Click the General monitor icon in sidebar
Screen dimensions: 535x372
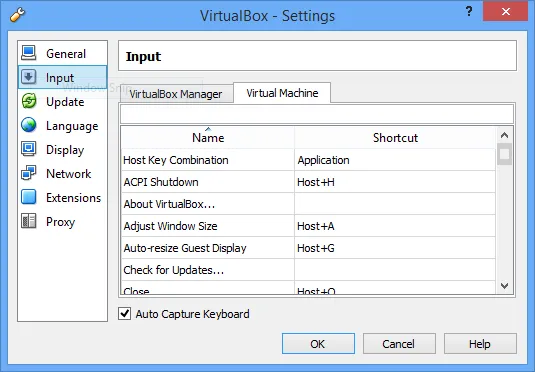tap(29, 53)
